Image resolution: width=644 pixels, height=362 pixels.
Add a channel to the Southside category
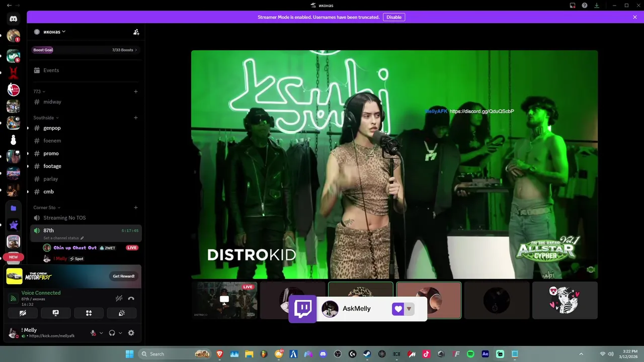[136, 118]
